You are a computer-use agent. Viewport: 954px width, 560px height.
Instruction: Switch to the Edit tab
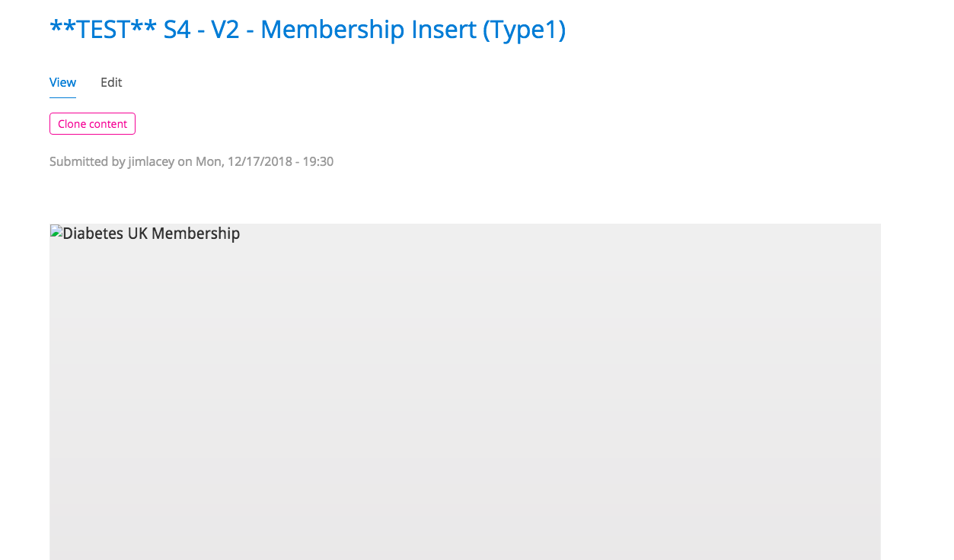[x=111, y=82]
